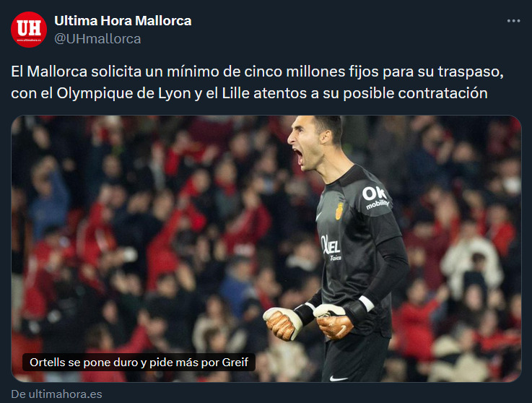Open the 'De ultimahora.es' source link
Image resolution: width=532 pixels, height=403 pixels.
[56, 394]
